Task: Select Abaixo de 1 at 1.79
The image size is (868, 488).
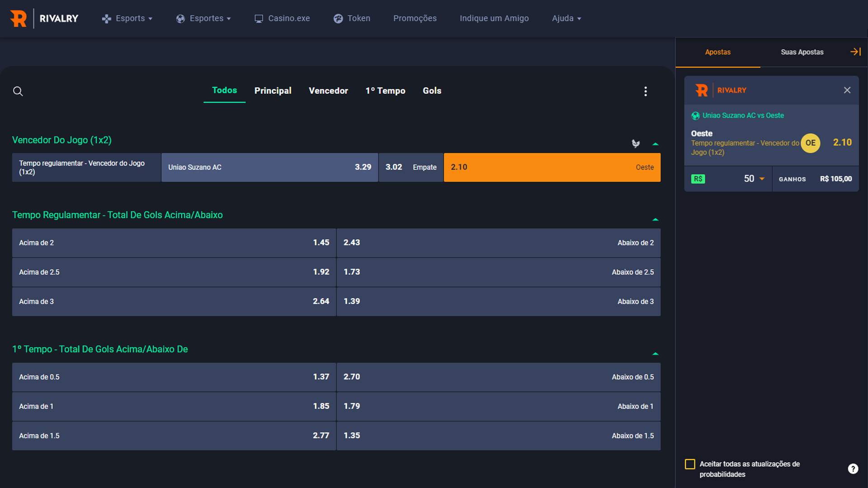Action: coord(499,406)
